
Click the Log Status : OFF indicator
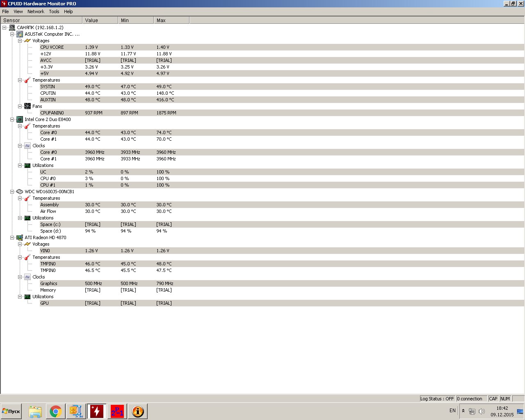tap(437, 399)
